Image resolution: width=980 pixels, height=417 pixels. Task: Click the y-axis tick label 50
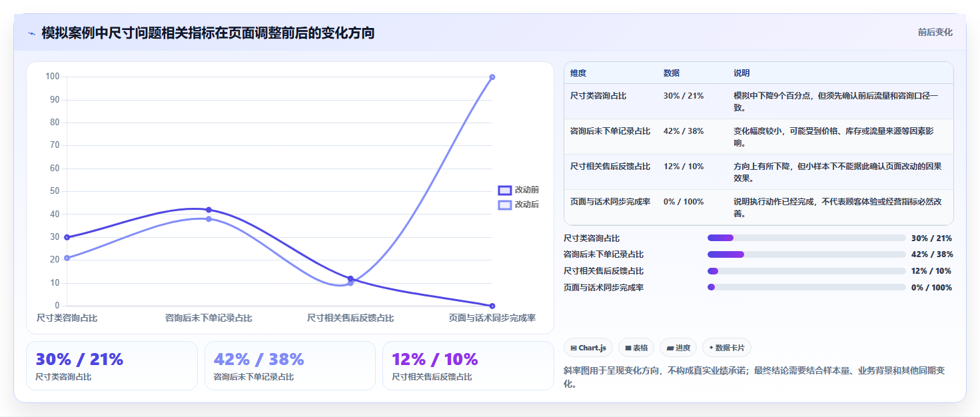coord(55,191)
